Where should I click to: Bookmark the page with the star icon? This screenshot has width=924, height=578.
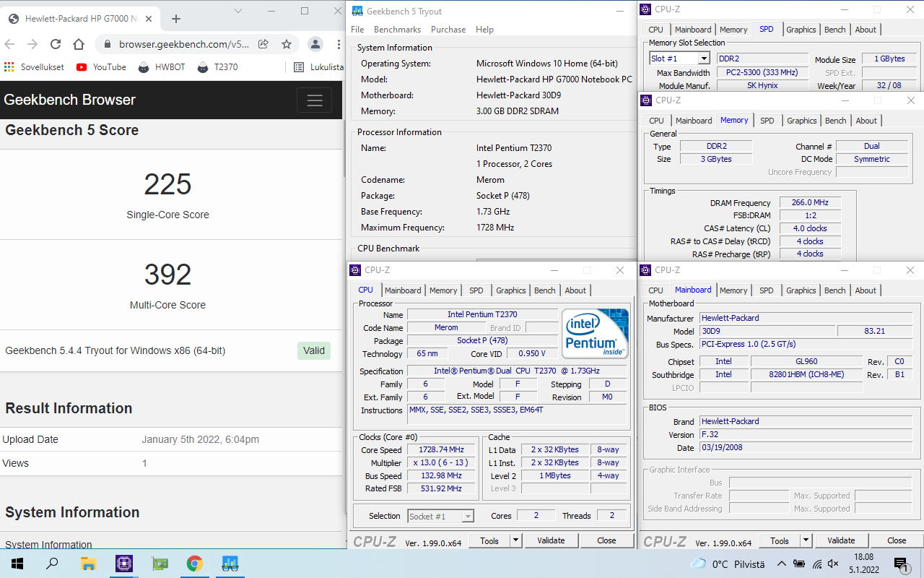pos(287,44)
